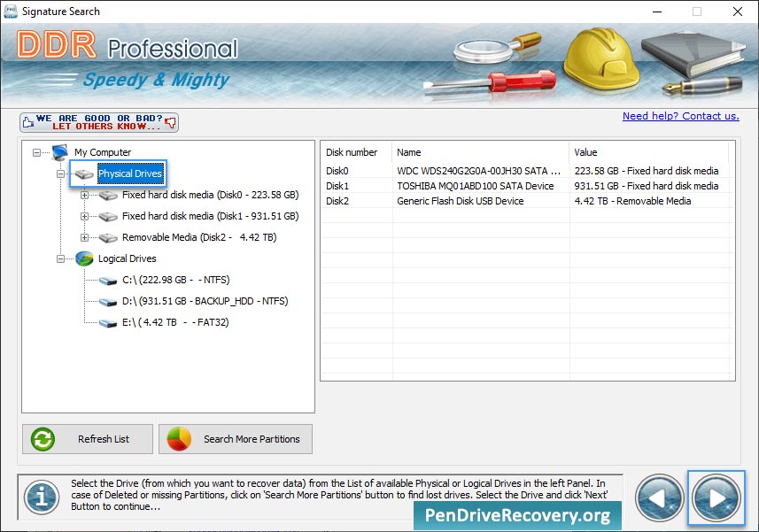The image size is (759, 532).
Task: Click the Disk0 fixed hard disk icon
Action: point(108,196)
